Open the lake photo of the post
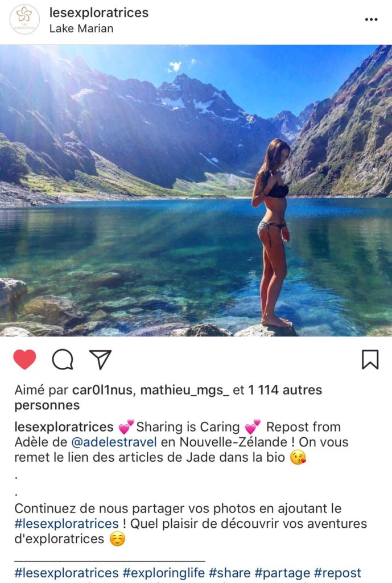The image size is (392, 583). [196, 190]
